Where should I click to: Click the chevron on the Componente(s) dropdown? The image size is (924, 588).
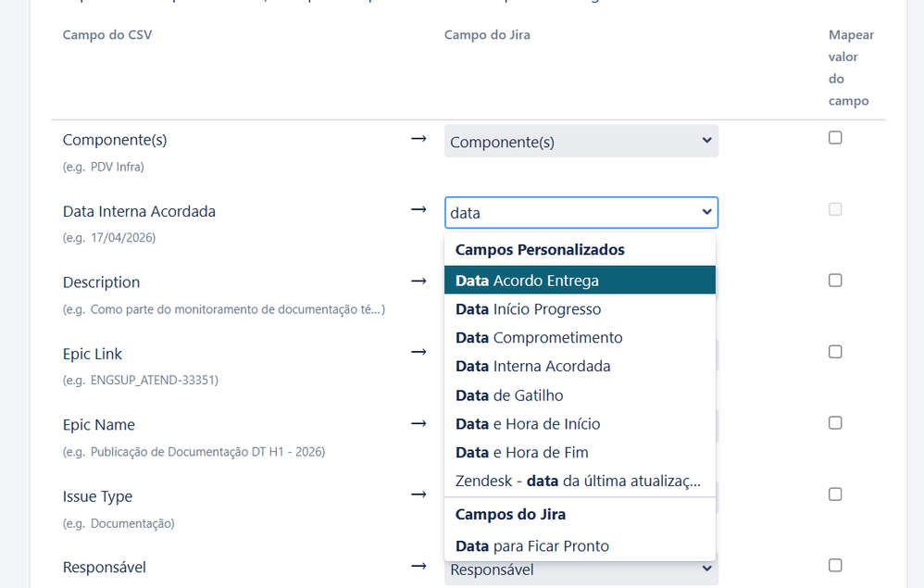tap(706, 141)
